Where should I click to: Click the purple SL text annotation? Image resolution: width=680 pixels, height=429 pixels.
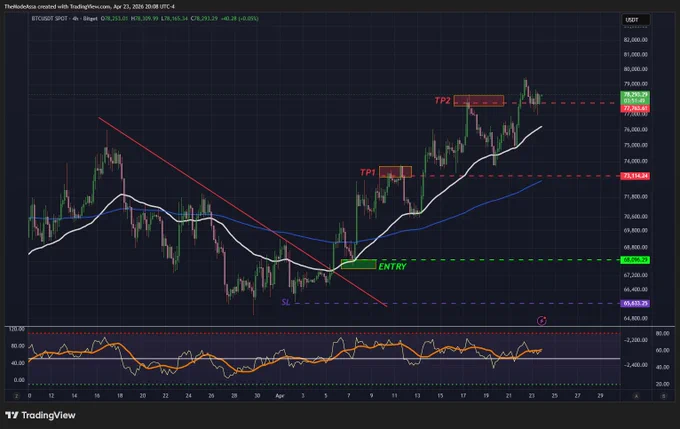coord(286,302)
